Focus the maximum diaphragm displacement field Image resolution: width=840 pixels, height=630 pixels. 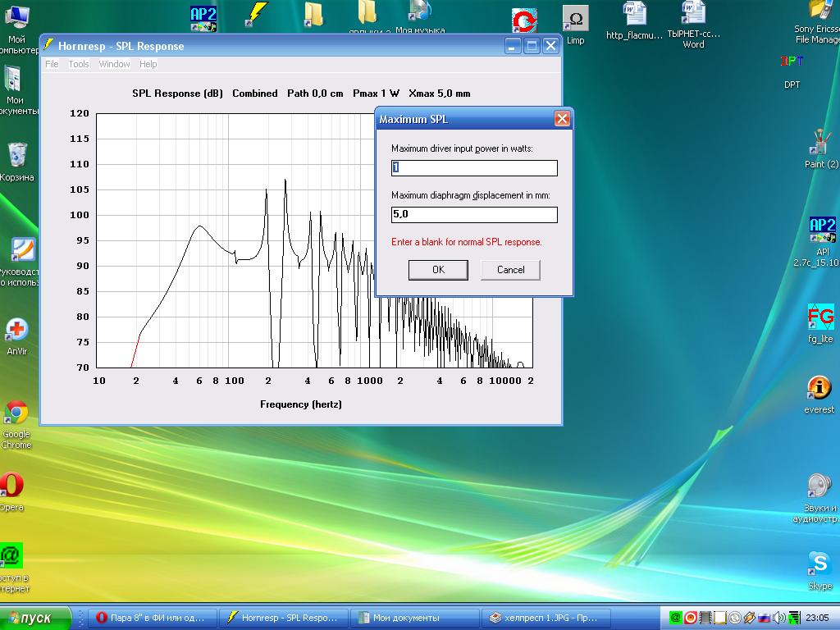[474, 214]
